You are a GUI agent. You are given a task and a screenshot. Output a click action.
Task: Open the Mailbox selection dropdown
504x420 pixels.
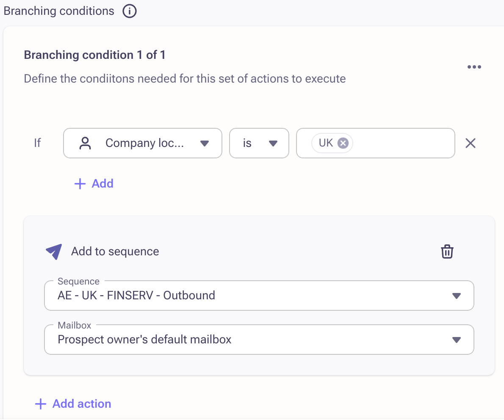(x=457, y=339)
